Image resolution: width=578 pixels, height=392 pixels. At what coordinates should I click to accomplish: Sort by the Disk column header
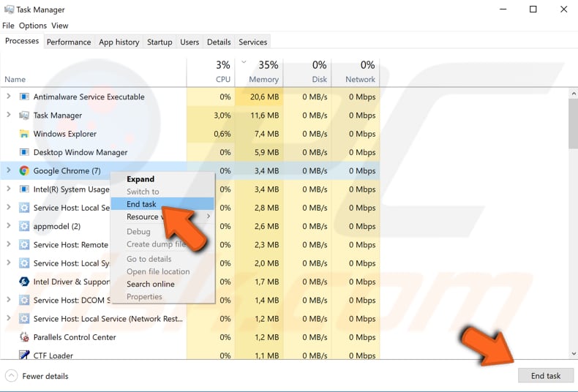tap(307, 72)
